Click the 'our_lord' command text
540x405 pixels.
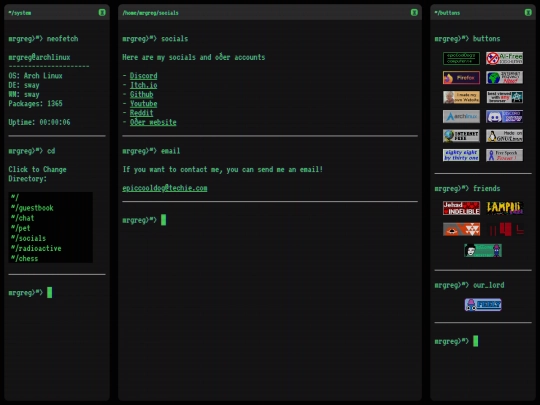[x=489, y=285]
